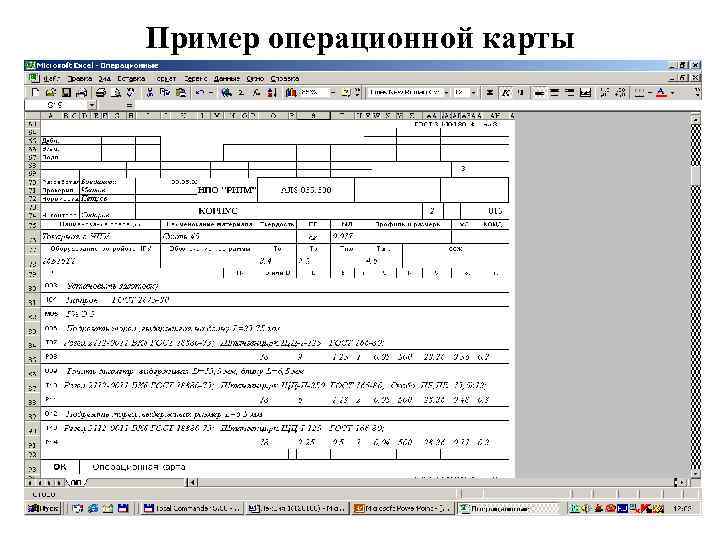
Task: Increase decimal places icon
Action: pos(605,93)
